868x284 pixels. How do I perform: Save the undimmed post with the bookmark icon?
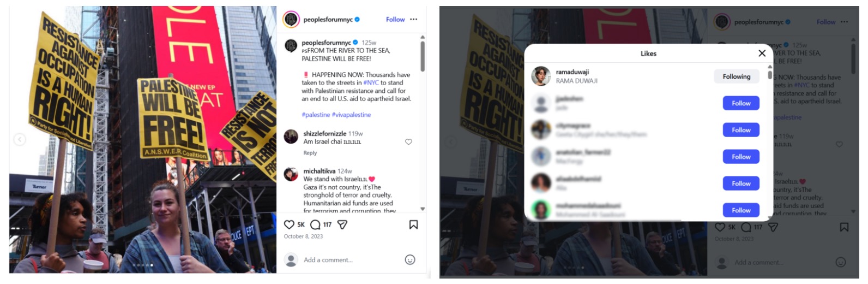click(x=413, y=224)
